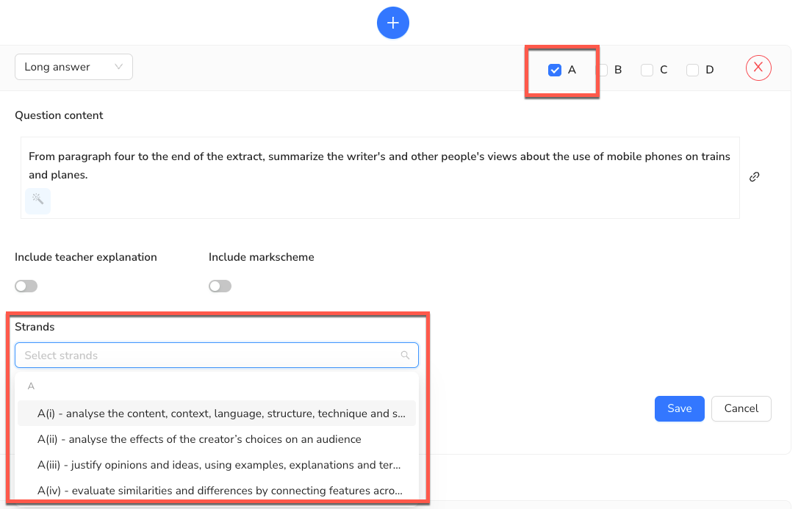Click the chevron arrow on the Long answer dropdown

pos(119,67)
